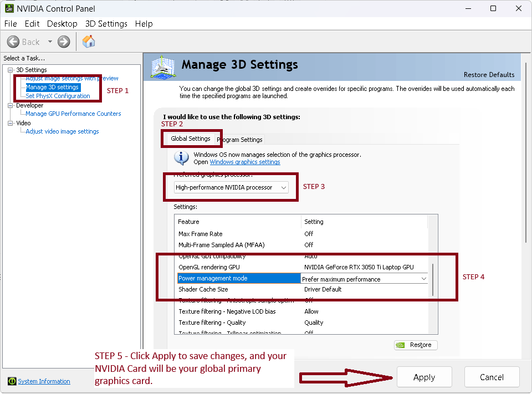Viewport: 532px width, 394px height.
Task: Click the Feature column header
Action: click(x=238, y=222)
